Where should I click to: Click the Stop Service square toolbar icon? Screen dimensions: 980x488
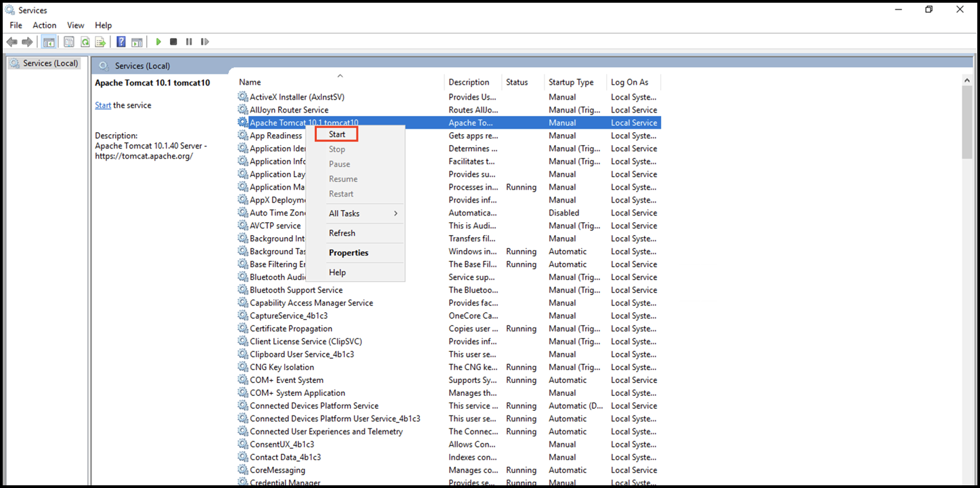[x=173, y=42]
